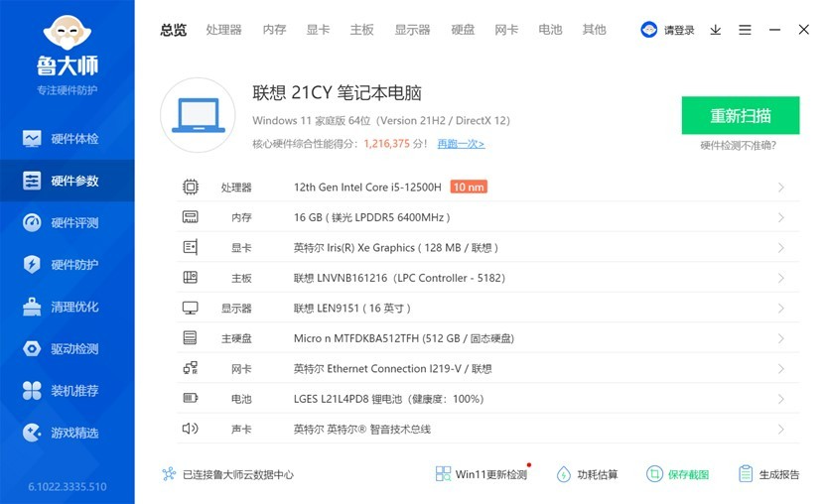Open 功耗估算 power estimate

587,474
